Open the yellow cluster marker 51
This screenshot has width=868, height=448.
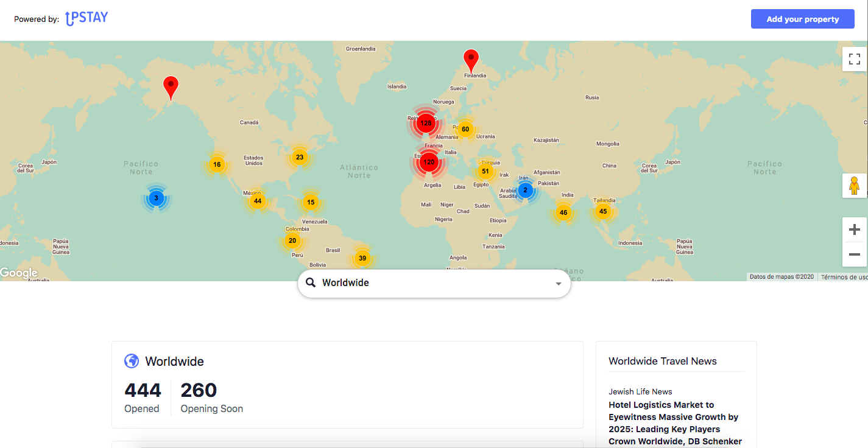tap(485, 171)
